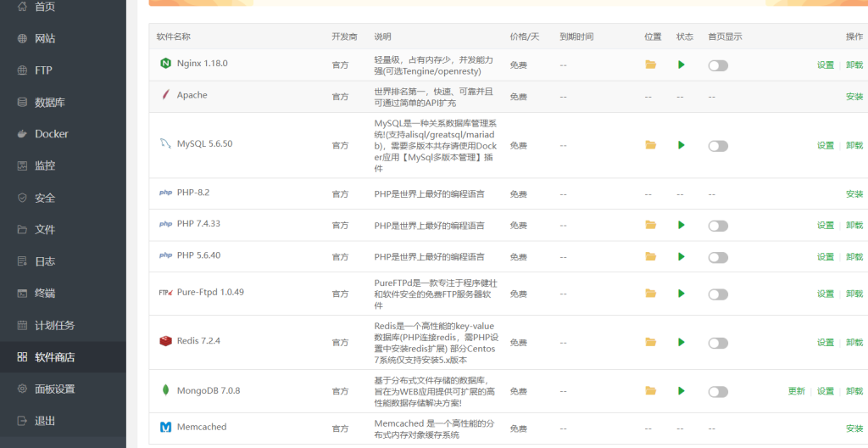Click the MongoDB status play icon
868x448 pixels.
click(x=681, y=390)
